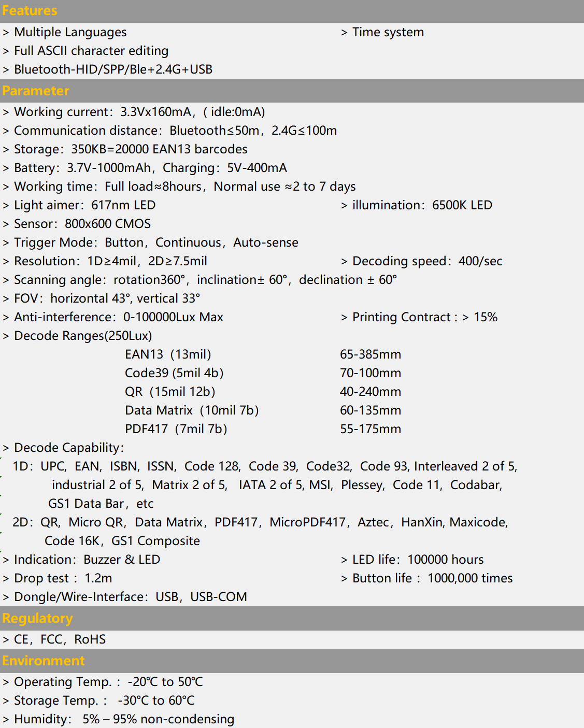Click the industrial 2 of 5 line
Viewport: 584px width, 728px height.
click(x=277, y=485)
